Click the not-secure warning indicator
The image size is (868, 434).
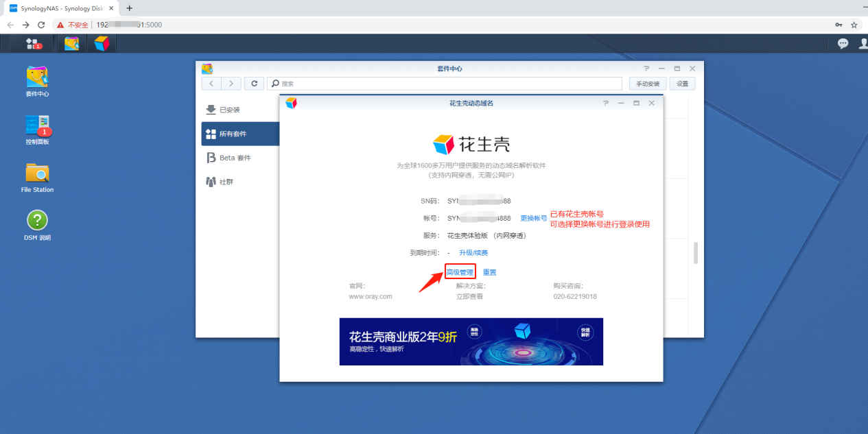tap(73, 24)
